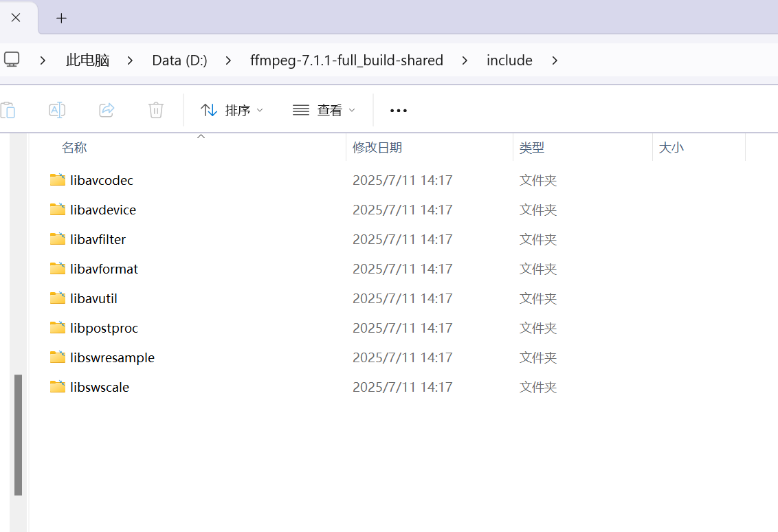The height and width of the screenshot is (532, 778).
Task: Open the 查看 view dropdown
Action: tap(324, 110)
